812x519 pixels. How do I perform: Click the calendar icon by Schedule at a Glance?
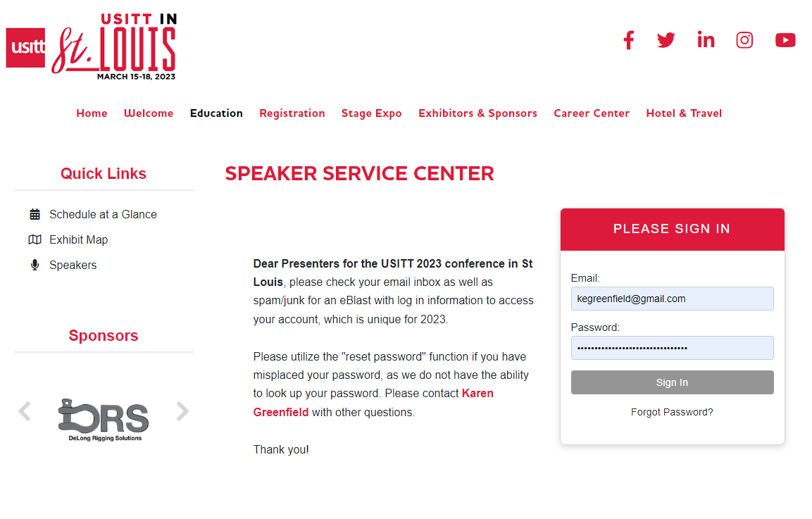(35, 214)
